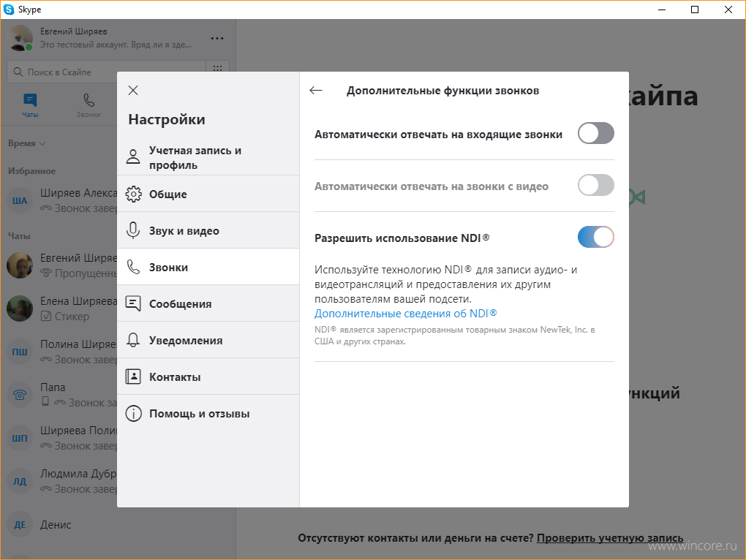The width and height of the screenshot is (746, 560).
Task: Open Учетная запись и профиль settings
Action: [208, 157]
